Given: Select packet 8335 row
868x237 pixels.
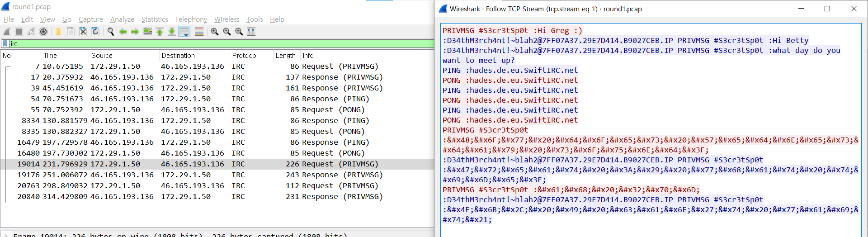Looking at the screenshot, I should [217, 132].
